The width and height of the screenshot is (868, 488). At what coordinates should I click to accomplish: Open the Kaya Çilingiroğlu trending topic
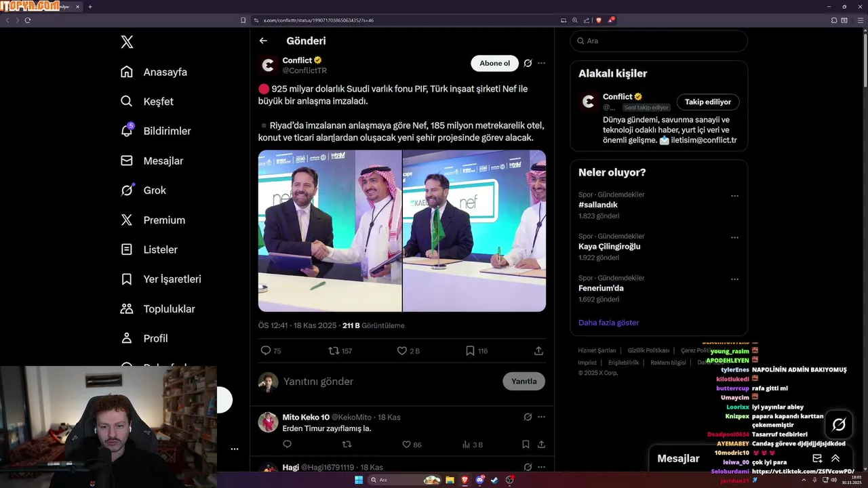pos(609,246)
